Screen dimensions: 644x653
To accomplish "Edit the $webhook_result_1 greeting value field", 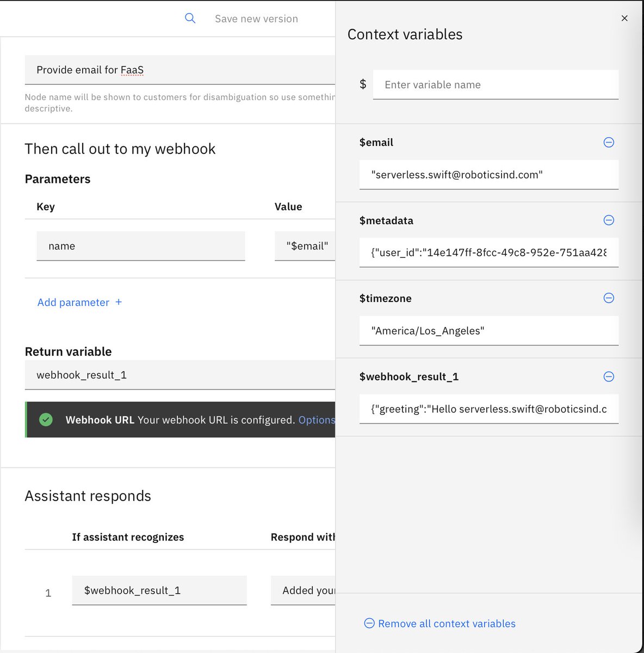I will tap(489, 409).
